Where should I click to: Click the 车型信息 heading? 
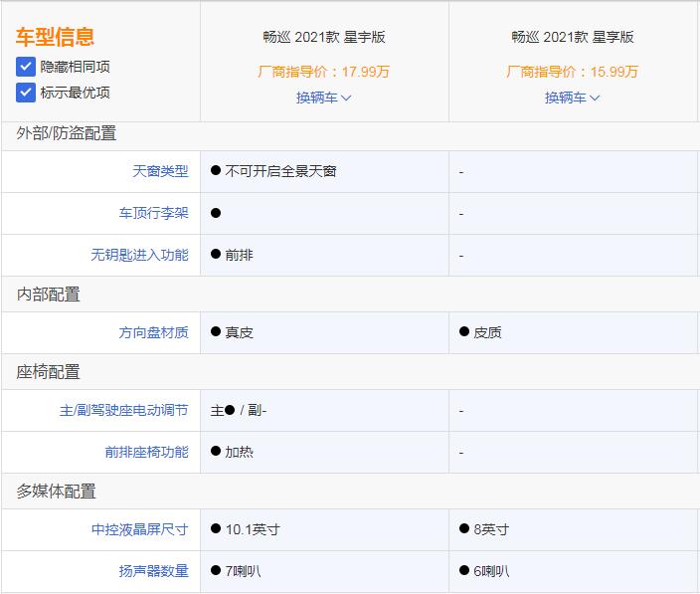point(55,37)
